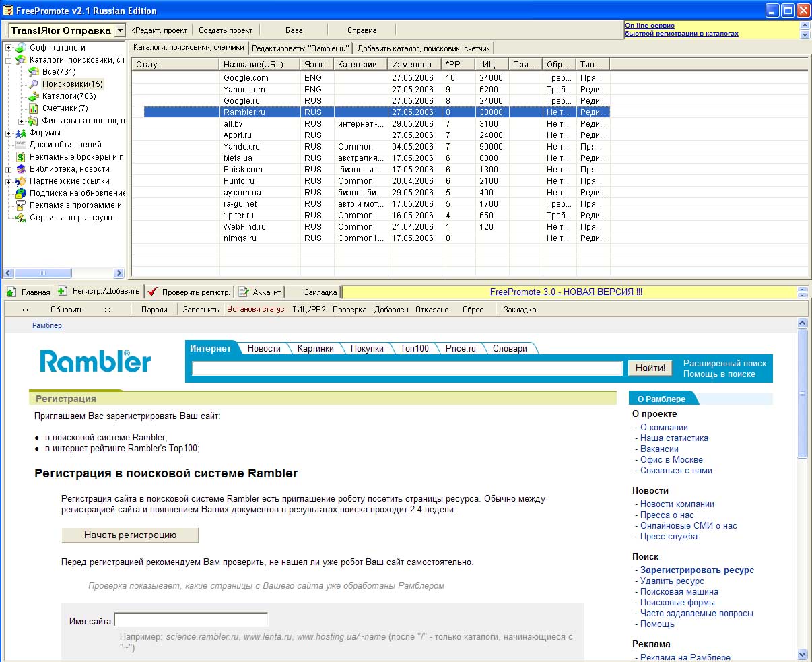This screenshot has height=662, width=812.
Task: Click the Зарегистрировать ресурс link
Action: click(697, 570)
